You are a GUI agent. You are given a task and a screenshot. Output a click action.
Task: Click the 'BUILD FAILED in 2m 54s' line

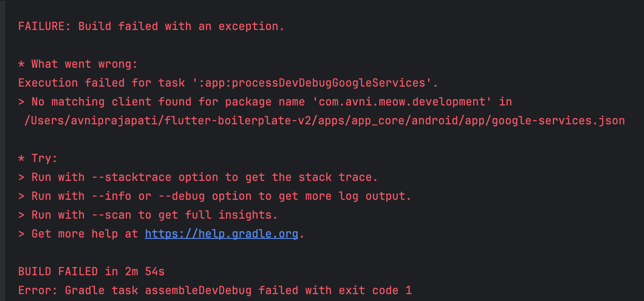coord(91,271)
